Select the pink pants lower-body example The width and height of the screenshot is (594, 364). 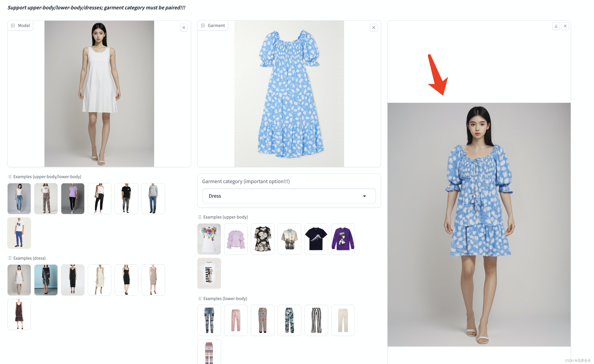(236, 320)
